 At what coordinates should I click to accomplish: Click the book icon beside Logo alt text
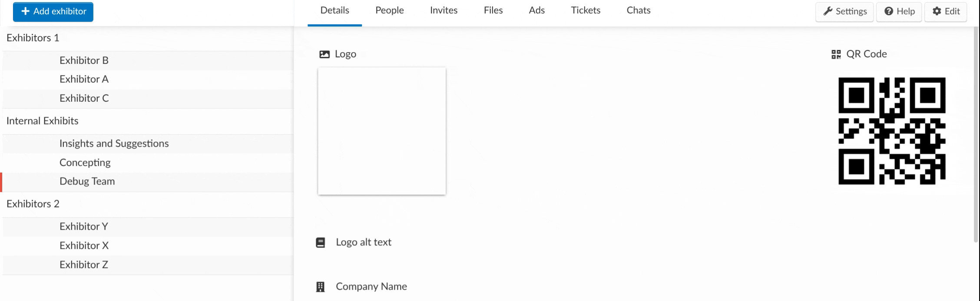pos(320,243)
